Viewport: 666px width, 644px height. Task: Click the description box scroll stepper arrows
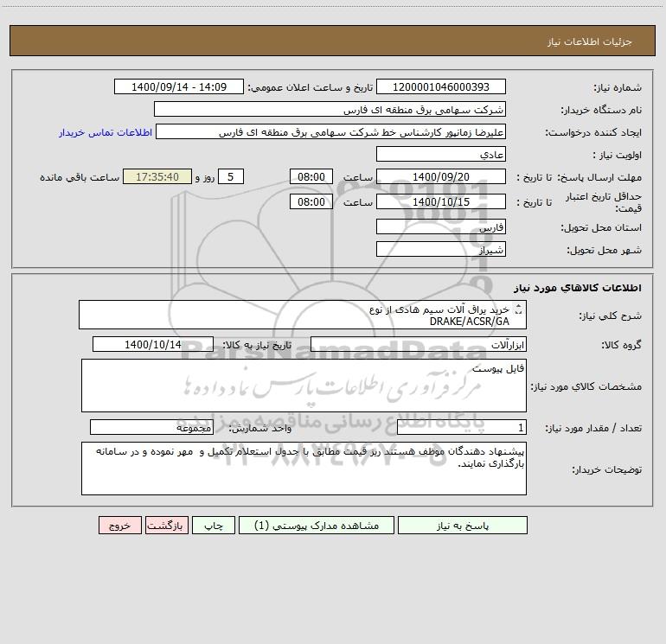(518, 309)
